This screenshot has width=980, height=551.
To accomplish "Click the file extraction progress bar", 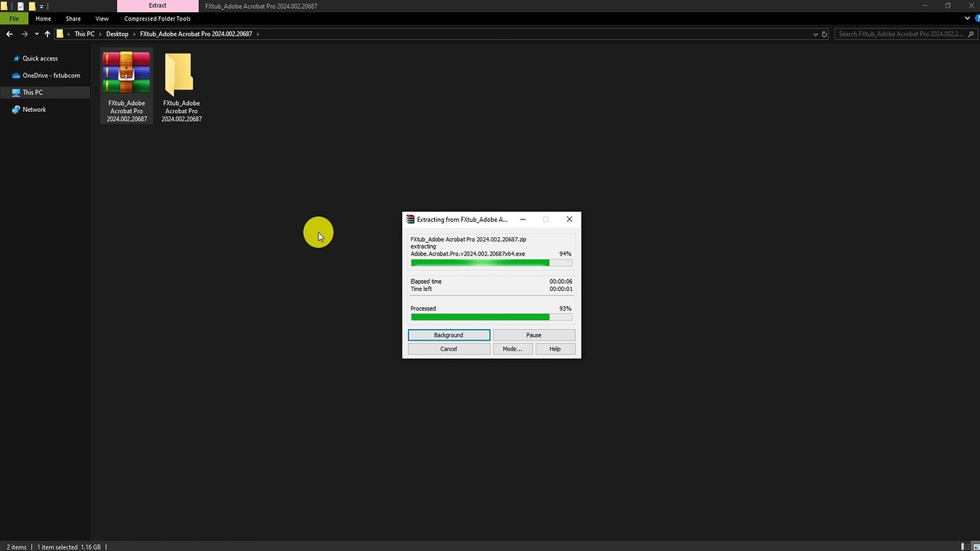I will (x=492, y=262).
